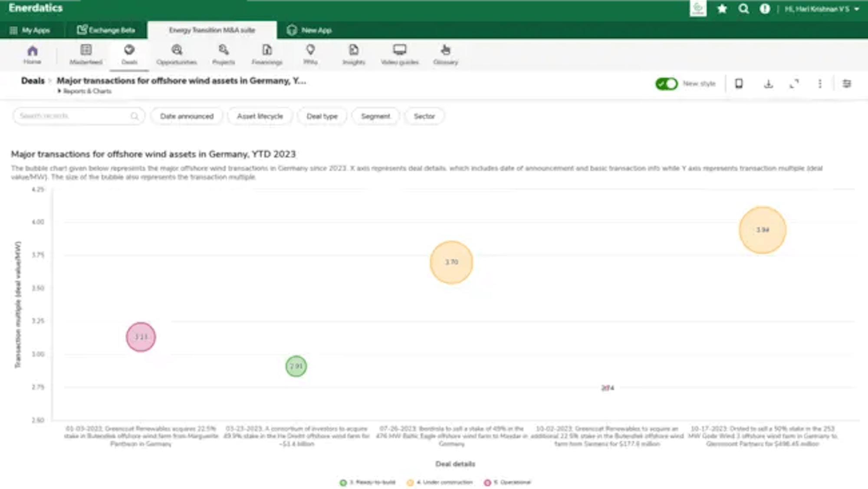Open the New App tab
The width and height of the screenshot is (868, 489).
click(x=309, y=30)
